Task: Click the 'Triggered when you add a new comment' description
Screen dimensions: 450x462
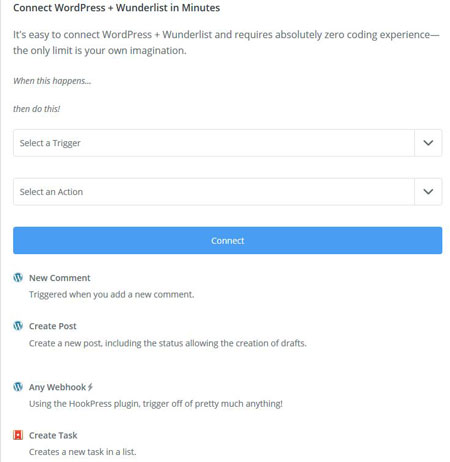Action: 111,294
